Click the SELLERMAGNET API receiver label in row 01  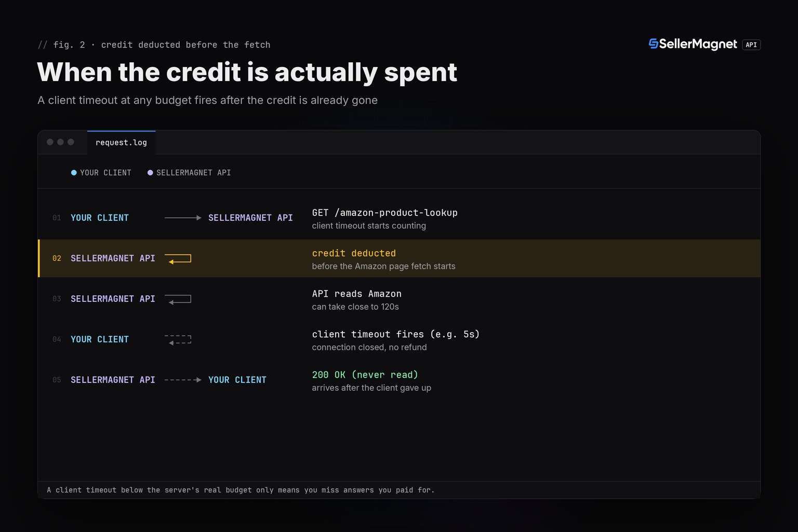tap(250, 218)
